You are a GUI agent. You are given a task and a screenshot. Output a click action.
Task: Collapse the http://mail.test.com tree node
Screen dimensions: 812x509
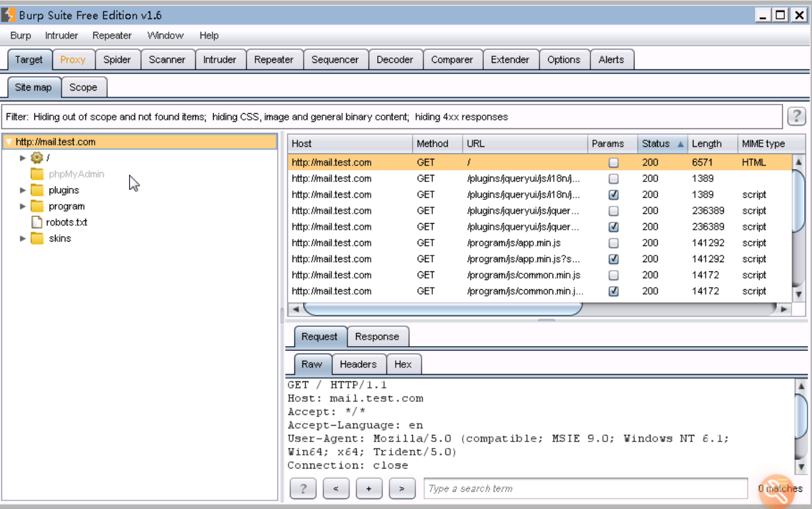[9, 142]
